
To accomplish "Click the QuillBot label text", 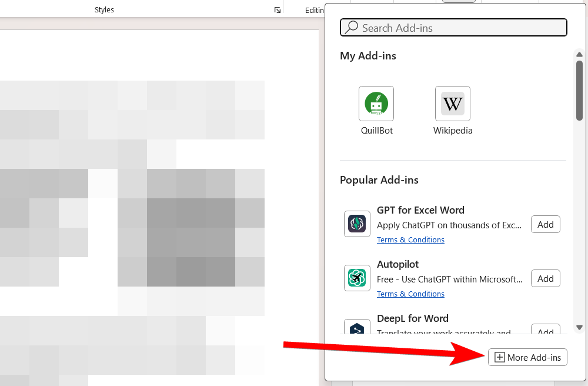I will pyautogui.click(x=376, y=131).
